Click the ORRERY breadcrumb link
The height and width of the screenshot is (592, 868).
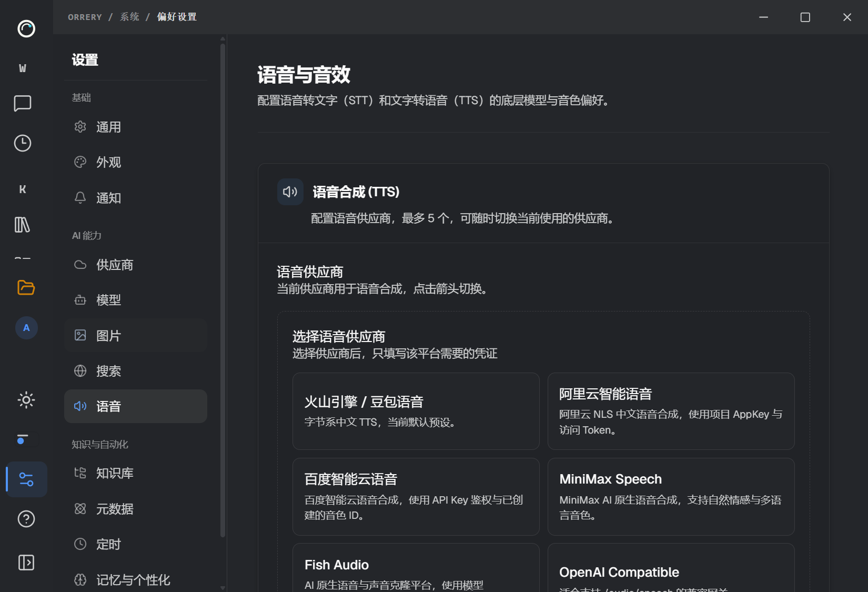(85, 17)
